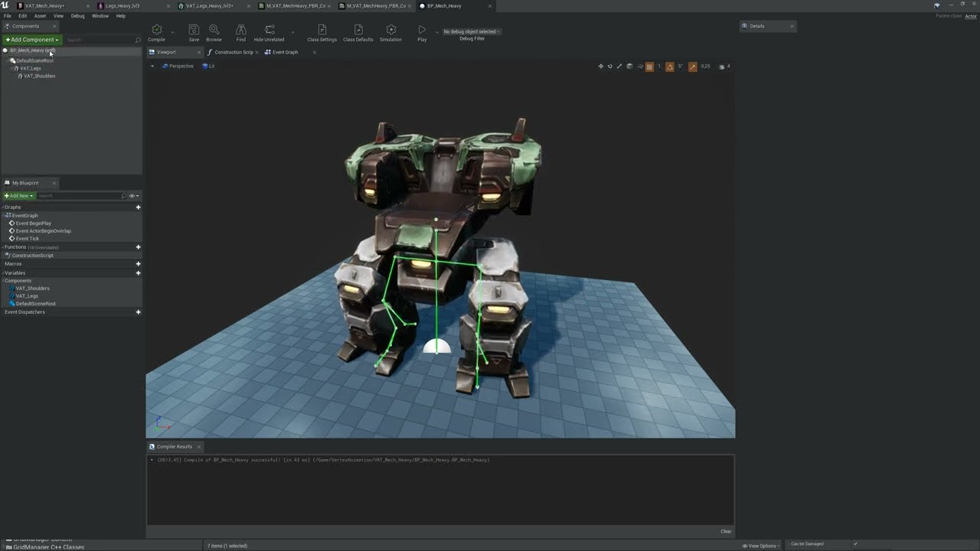This screenshot has height=551, width=980.
Task: Select the rotate gizmo tool in viewport
Action: 610,67
